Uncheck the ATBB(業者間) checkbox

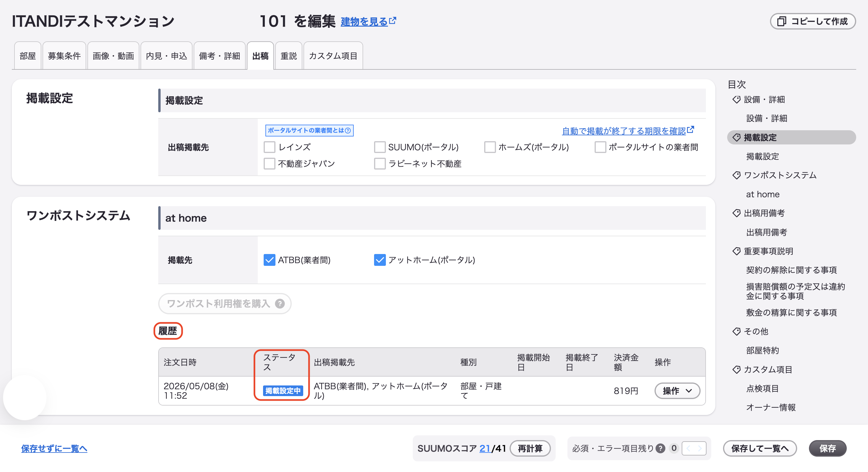coord(269,260)
